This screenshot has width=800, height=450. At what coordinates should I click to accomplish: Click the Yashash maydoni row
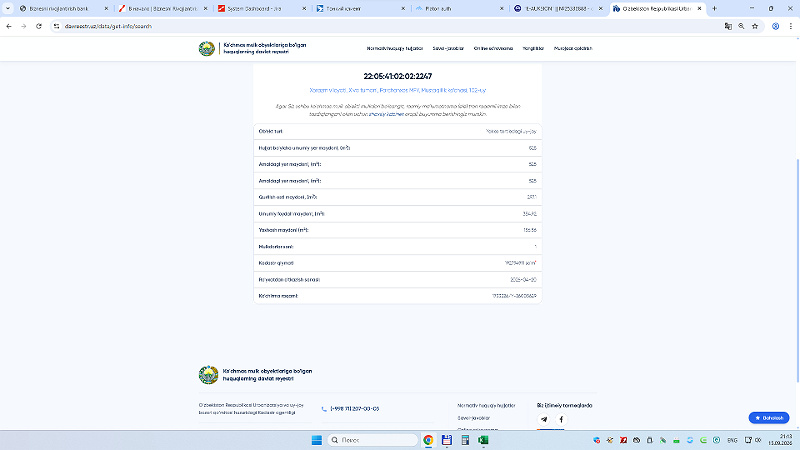397,230
